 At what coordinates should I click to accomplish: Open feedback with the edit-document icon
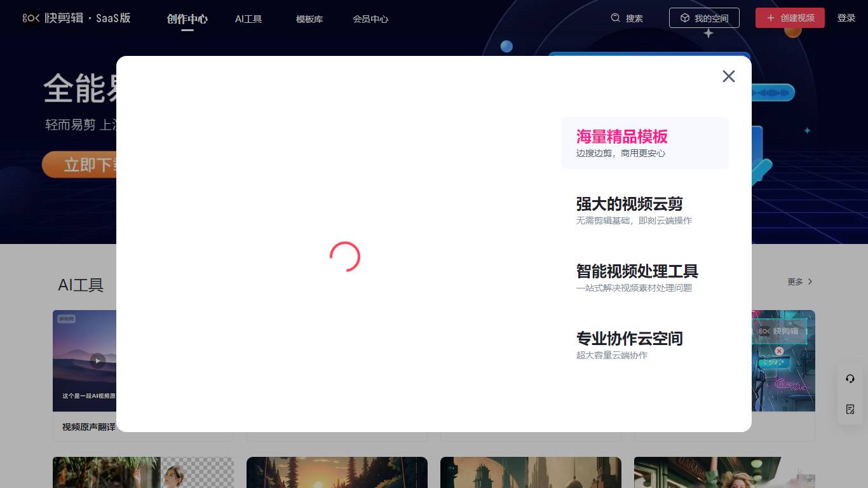pos(850,409)
